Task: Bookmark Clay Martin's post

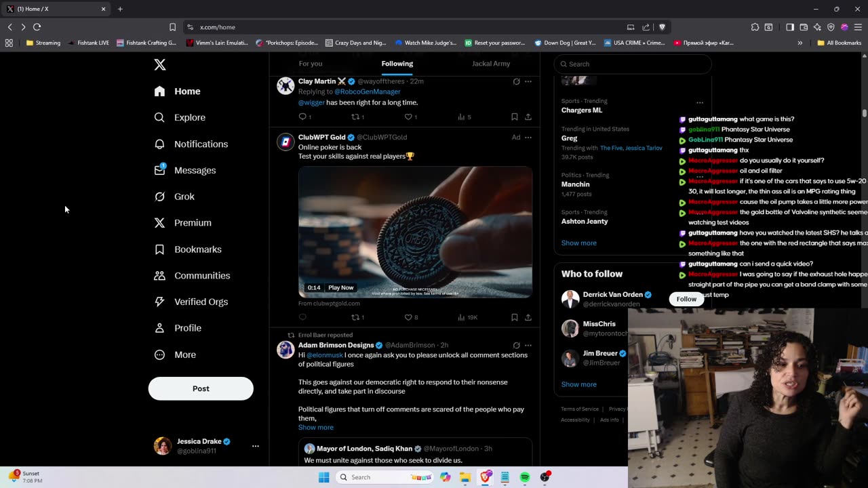Action: coord(515,117)
